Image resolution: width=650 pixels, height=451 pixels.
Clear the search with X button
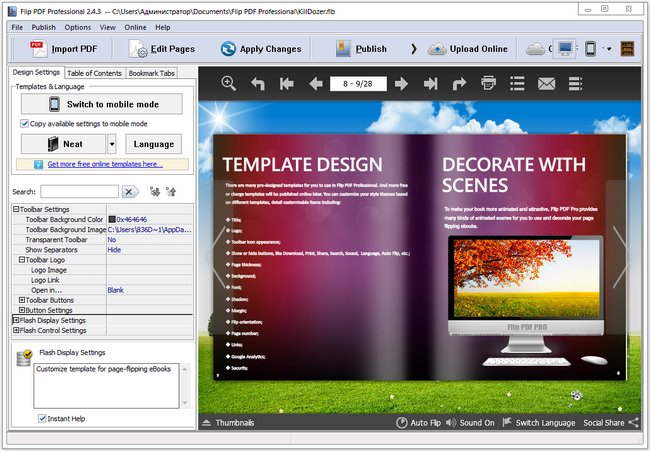(x=130, y=192)
